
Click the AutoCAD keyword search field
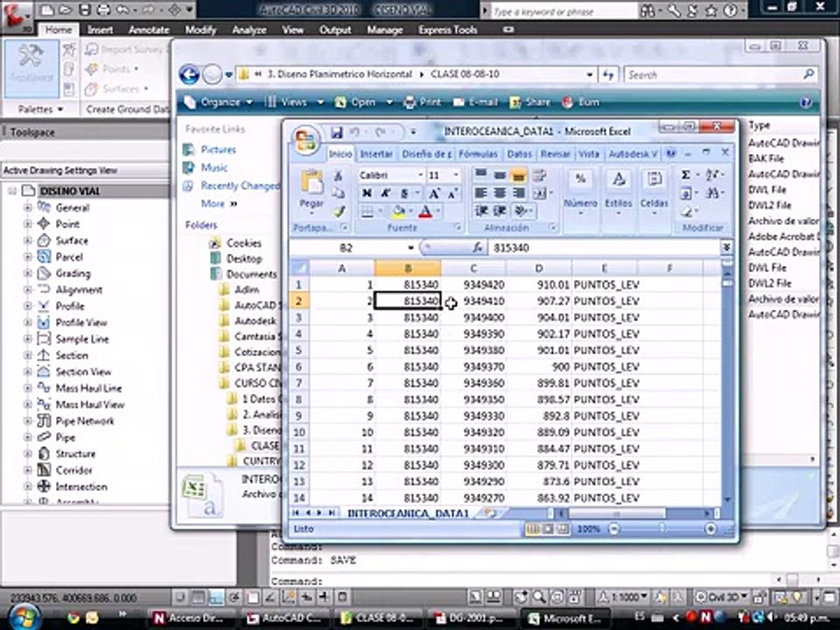563,10
